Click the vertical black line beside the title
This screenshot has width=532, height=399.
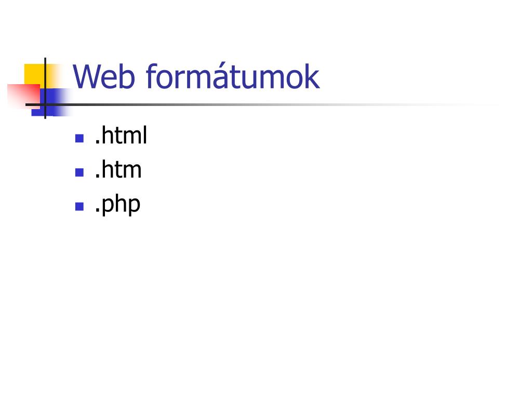pos(45,88)
